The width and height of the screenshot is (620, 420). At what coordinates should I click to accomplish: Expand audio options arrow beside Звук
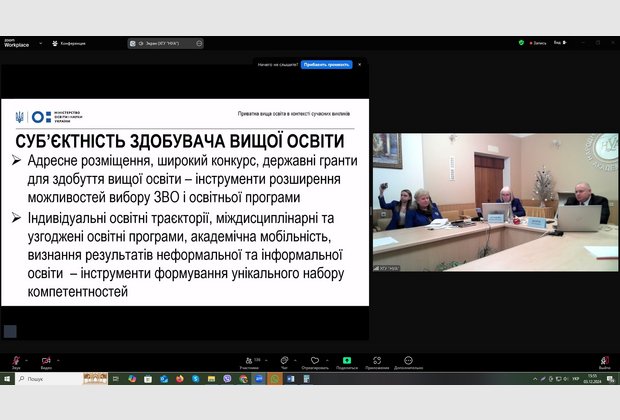[27, 358]
